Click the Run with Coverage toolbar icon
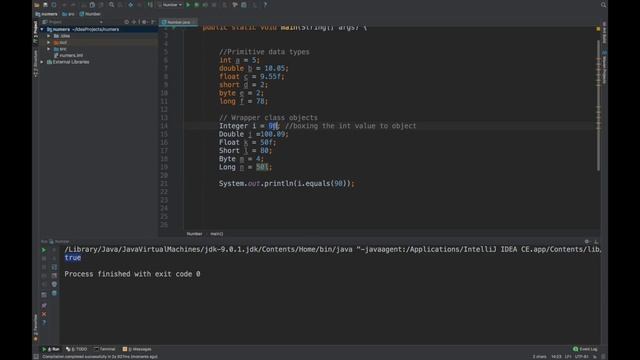 205,5
